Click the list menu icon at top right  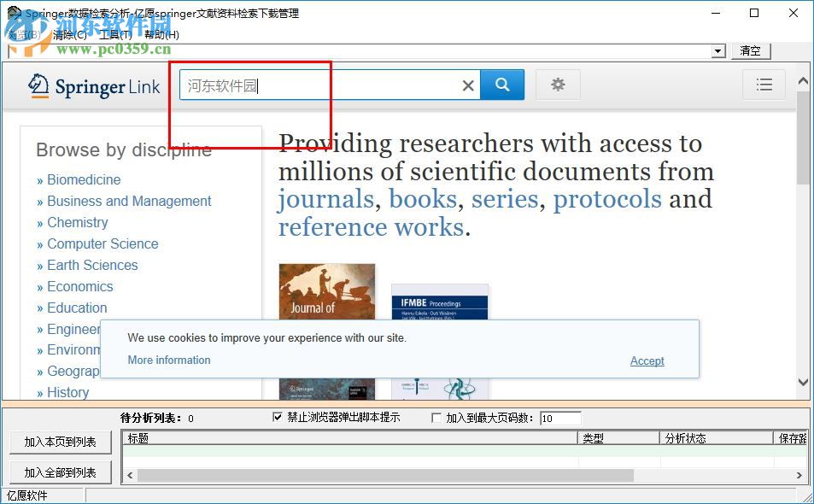coord(764,84)
